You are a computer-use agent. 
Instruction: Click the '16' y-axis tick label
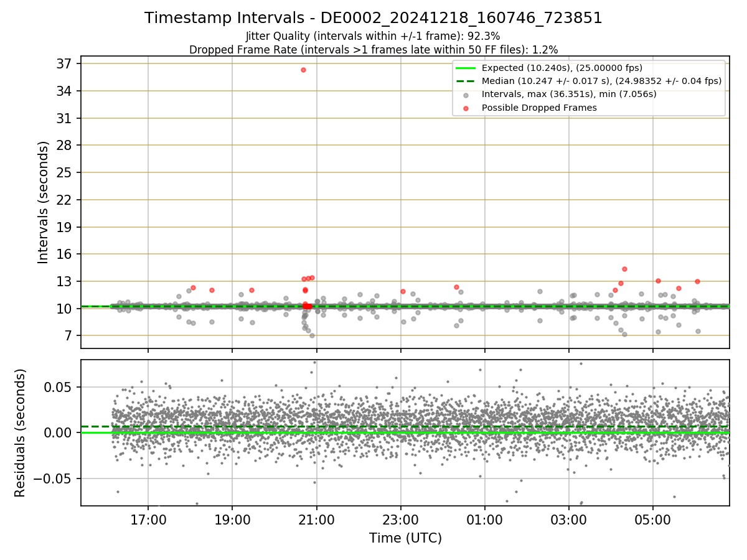click(65, 254)
